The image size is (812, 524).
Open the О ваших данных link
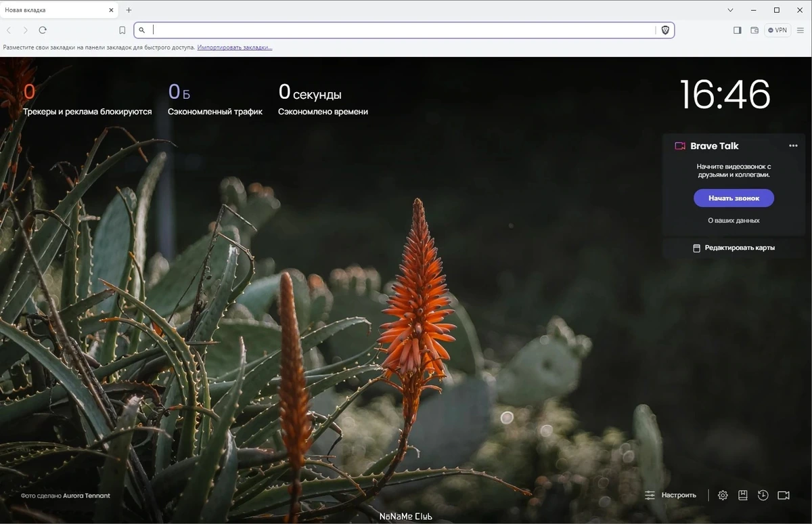[734, 220]
